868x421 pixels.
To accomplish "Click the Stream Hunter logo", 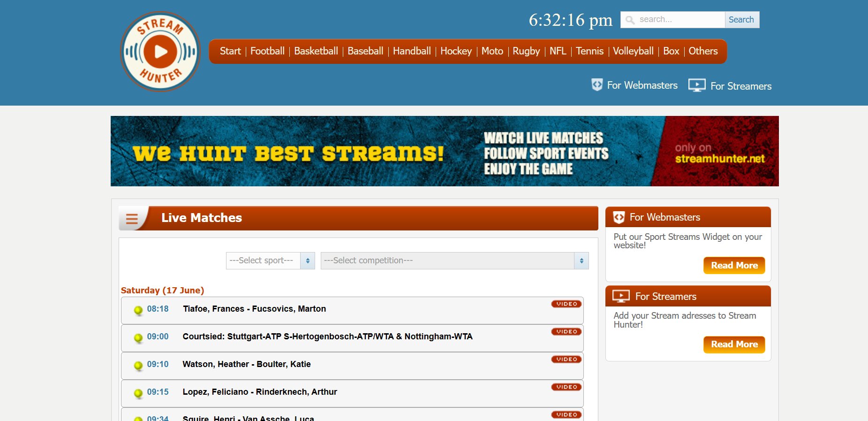I will (160, 52).
